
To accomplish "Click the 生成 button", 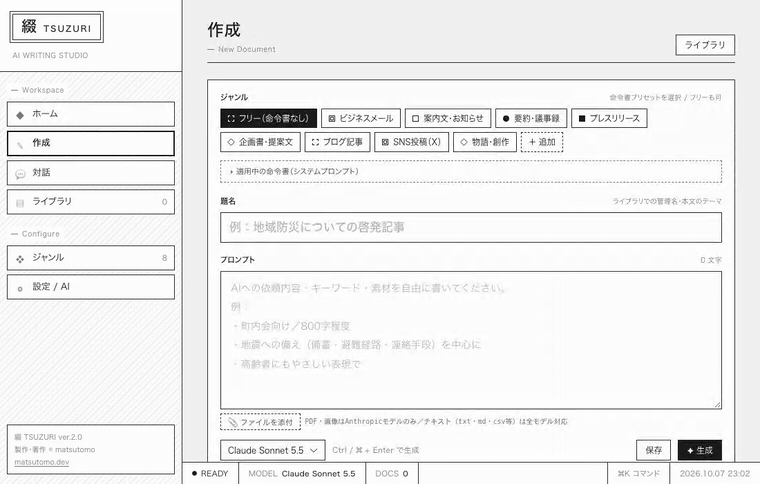I will pos(700,451).
